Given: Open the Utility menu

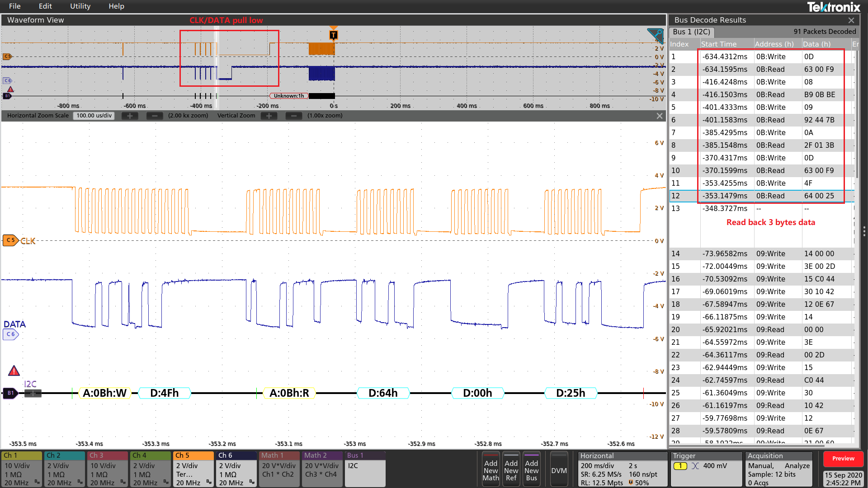Looking at the screenshot, I should (x=80, y=6).
